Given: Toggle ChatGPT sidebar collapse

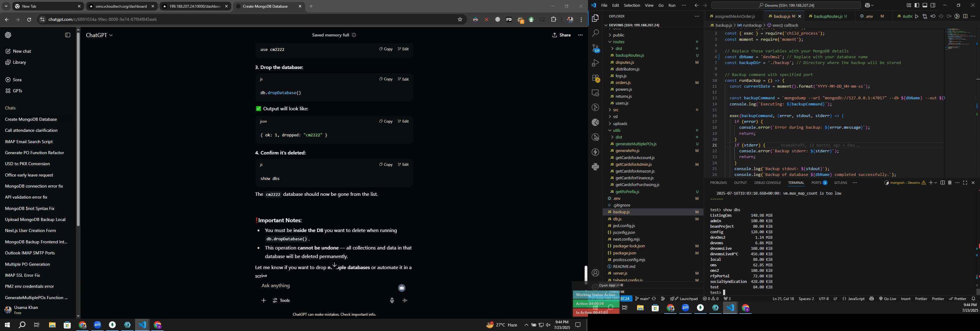Looking at the screenshot, I should [68, 35].
